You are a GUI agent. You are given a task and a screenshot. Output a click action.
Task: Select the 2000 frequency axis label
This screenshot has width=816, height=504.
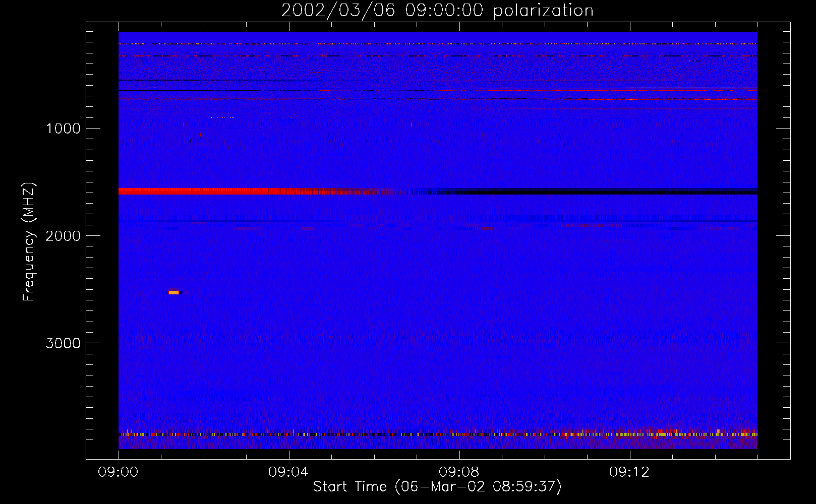tap(63, 236)
